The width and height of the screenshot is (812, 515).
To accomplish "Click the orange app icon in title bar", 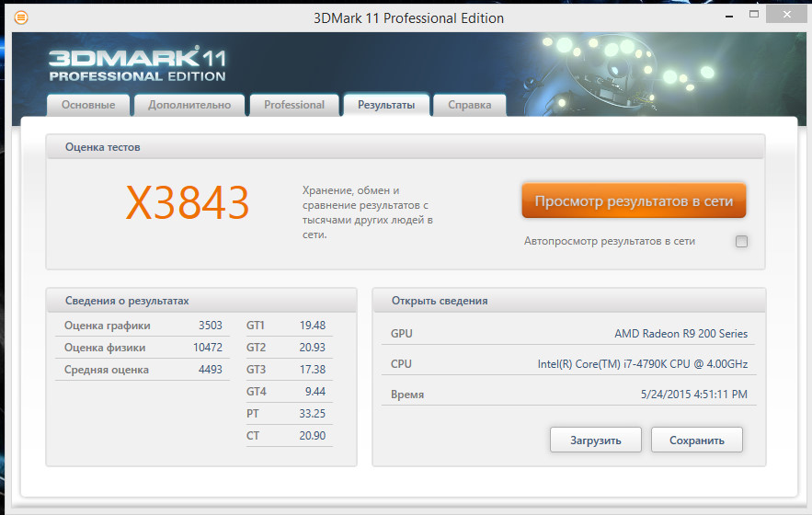I will click(21, 17).
